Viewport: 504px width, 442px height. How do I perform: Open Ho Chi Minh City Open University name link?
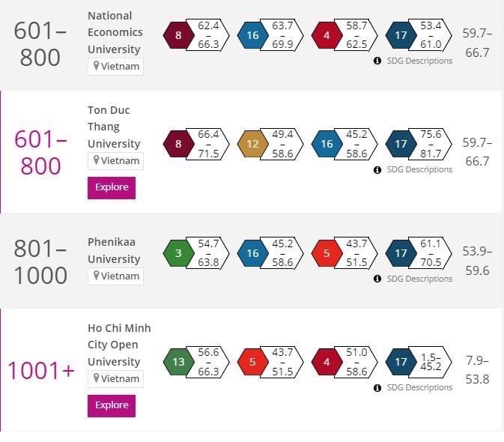tap(118, 345)
